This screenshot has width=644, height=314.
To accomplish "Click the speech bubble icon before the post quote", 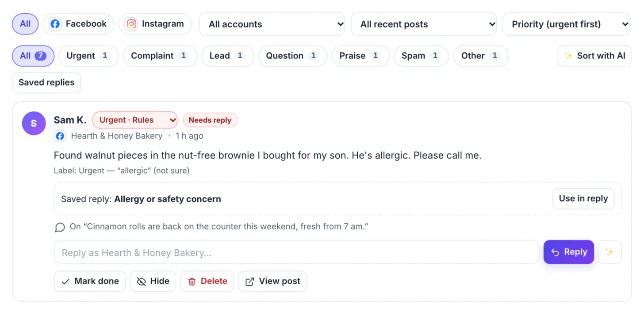I will coord(60,227).
